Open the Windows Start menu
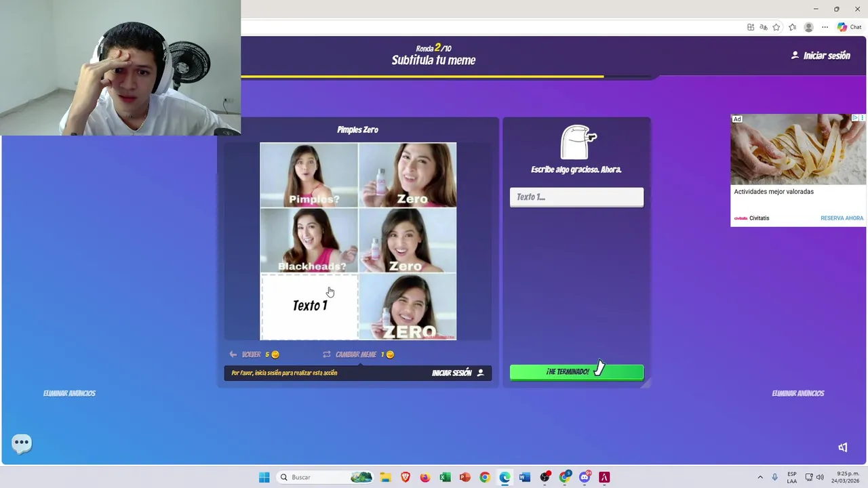868x488 pixels. point(264,477)
